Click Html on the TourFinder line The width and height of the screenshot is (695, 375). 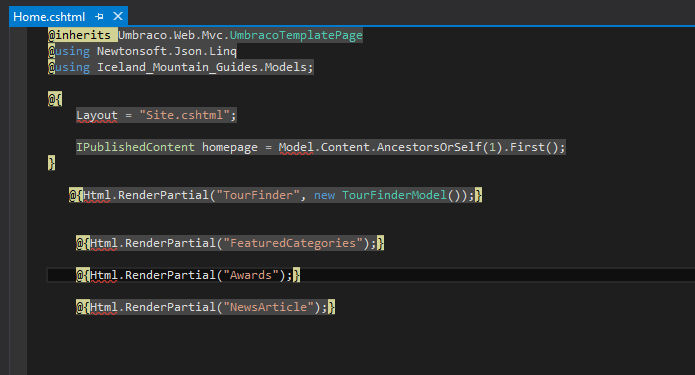(x=97, y=195)
